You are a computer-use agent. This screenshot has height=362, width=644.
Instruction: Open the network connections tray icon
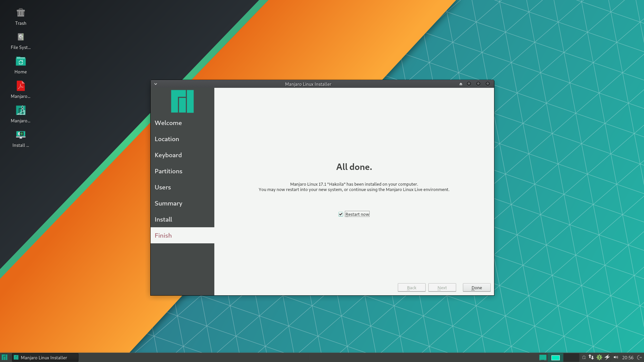(591, 357)
